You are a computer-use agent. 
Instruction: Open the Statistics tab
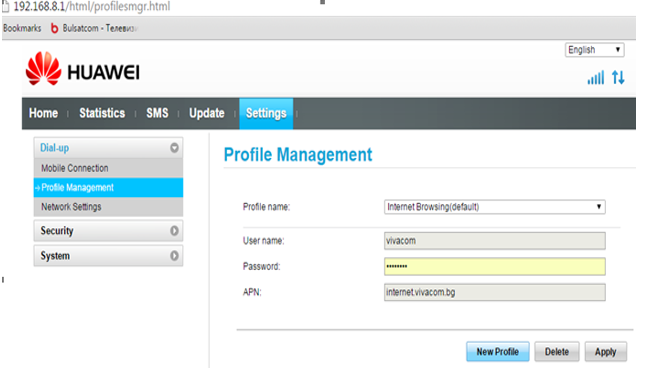tap(102, 113)
